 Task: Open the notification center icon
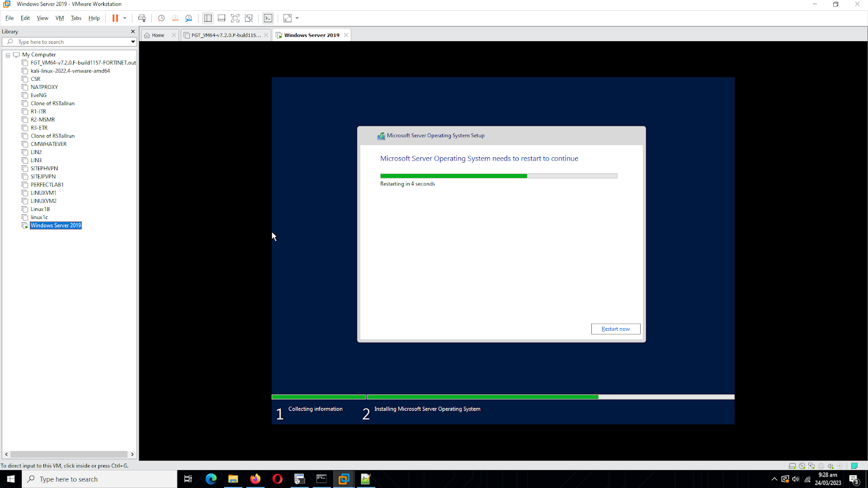tap(854, 479)
